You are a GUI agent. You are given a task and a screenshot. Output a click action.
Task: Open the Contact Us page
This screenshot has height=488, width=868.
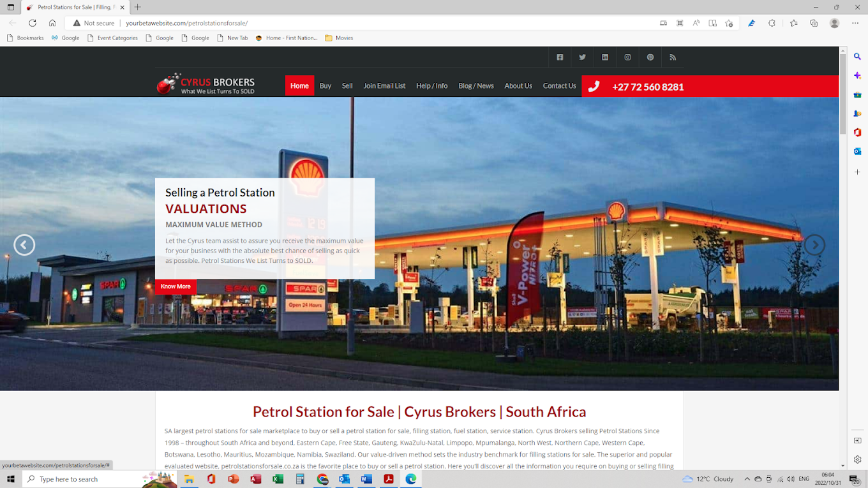point(560,85)
